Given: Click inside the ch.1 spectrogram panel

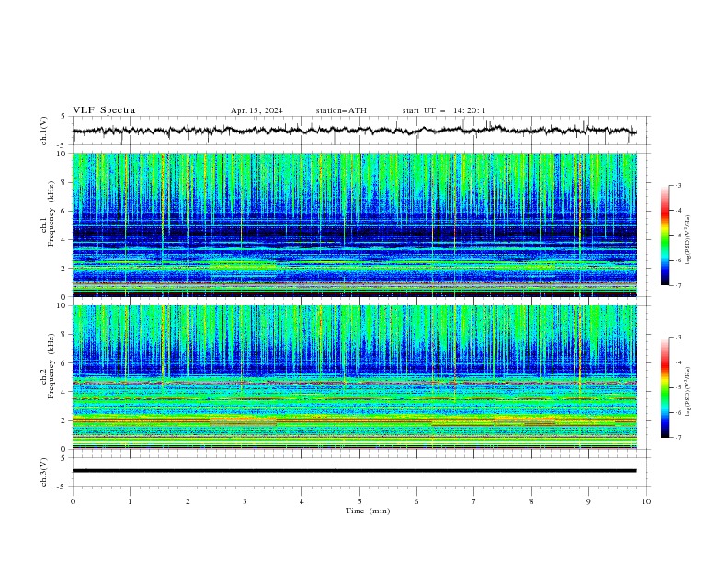Looking at the screenshot, I should [354, 224].
